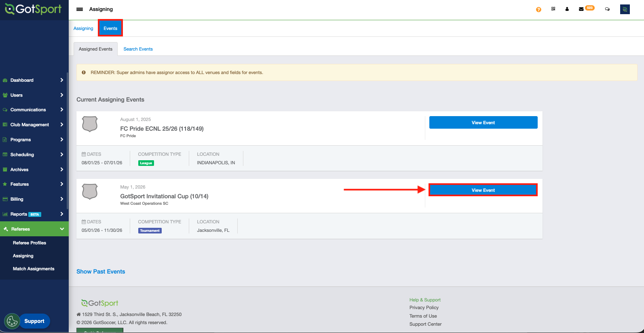
Task: Click the QR code icon in header
Action: (x=553, y=9)
